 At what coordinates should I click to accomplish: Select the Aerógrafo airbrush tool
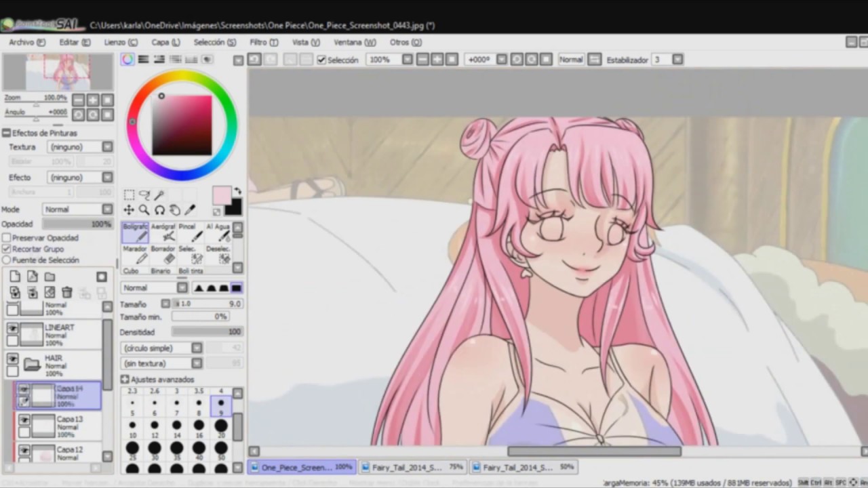pyautogui.click(x=163, y=232)
